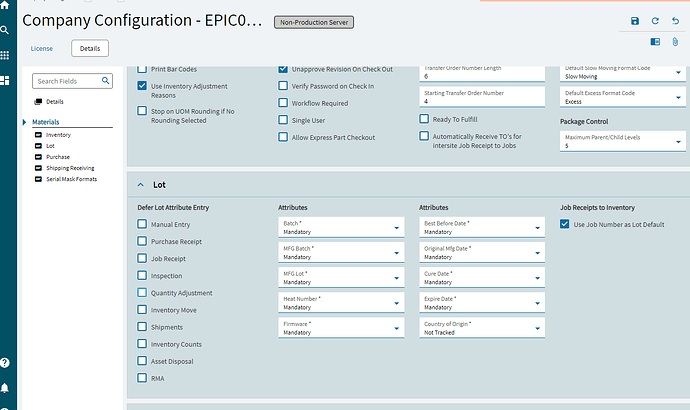Enable the Inventory Move checkbox
Screen dimensions: 690x410
142,310
